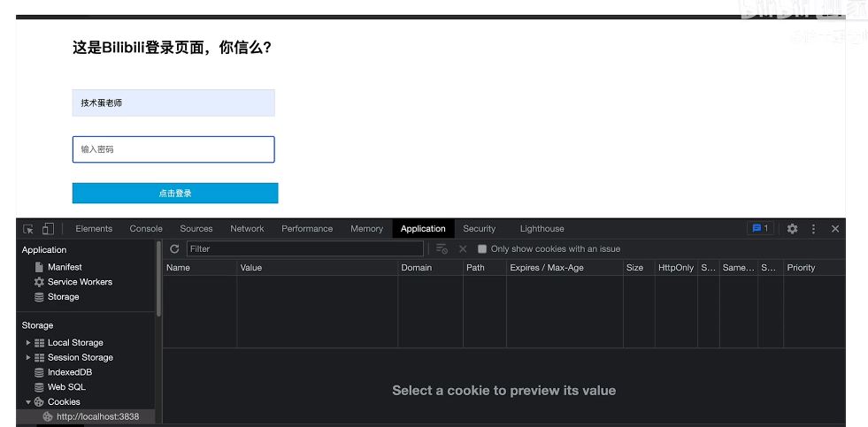Select http://localhost:3838 under Cookies
The height and width of the screenshot is (427, 868).
[97, 416]
